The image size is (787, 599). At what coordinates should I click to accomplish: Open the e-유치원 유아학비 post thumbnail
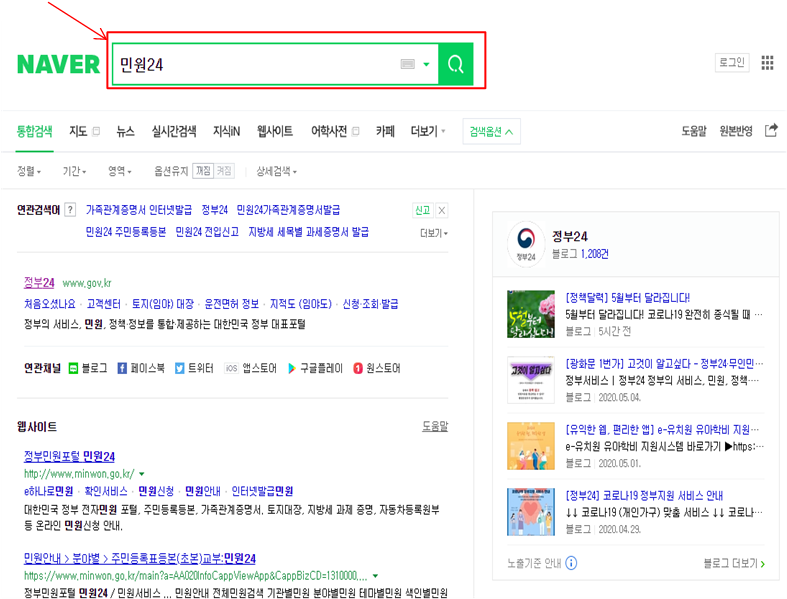pos(531,446)
